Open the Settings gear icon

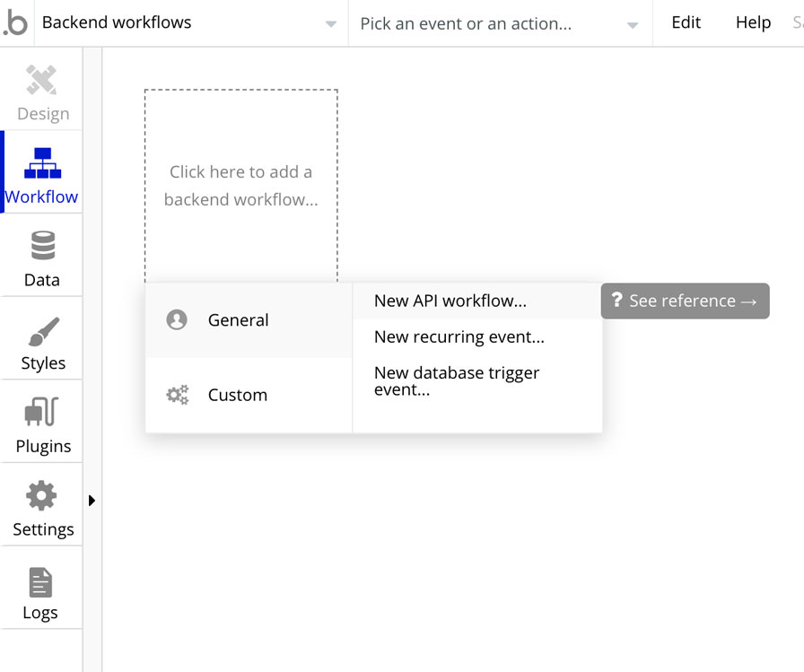(x=42, y=495)
